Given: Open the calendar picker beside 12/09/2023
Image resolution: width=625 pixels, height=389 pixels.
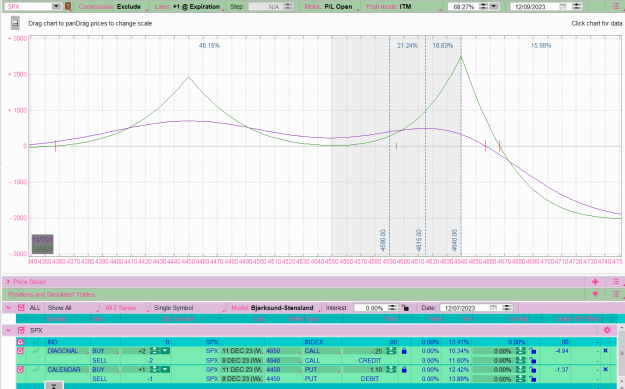Looking at the screenshot, I should 562,7.
